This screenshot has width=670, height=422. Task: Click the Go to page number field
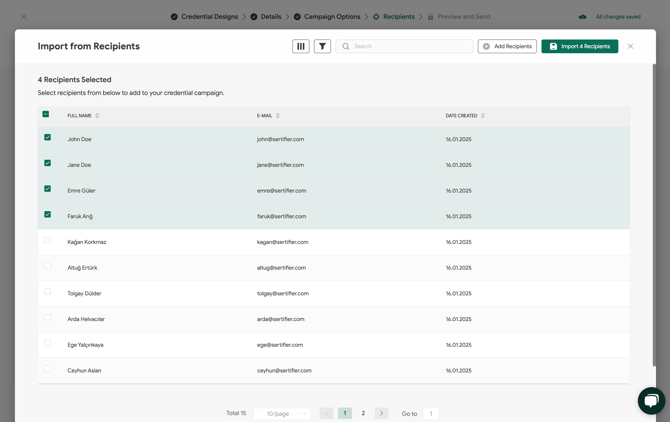[x=431, y=413]
